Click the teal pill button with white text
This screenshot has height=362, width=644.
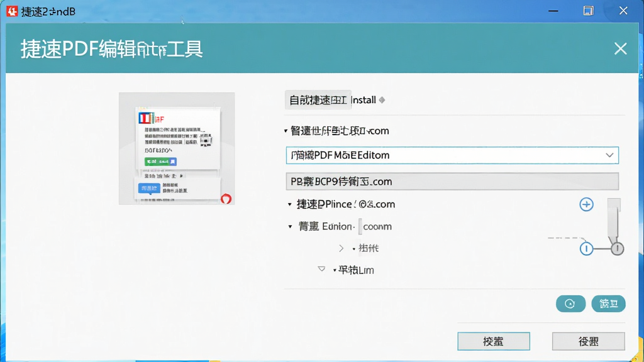pyautogui.click(x=608, y=304)
